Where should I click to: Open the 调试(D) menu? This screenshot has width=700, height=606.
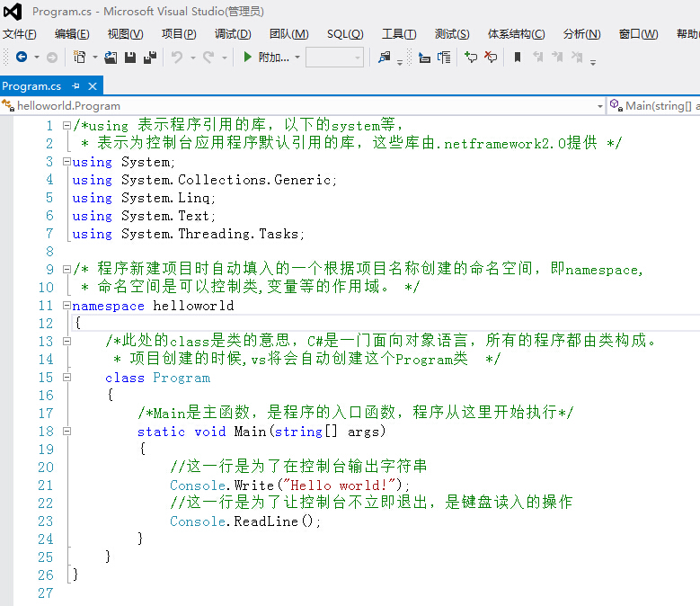pos(233,34)
